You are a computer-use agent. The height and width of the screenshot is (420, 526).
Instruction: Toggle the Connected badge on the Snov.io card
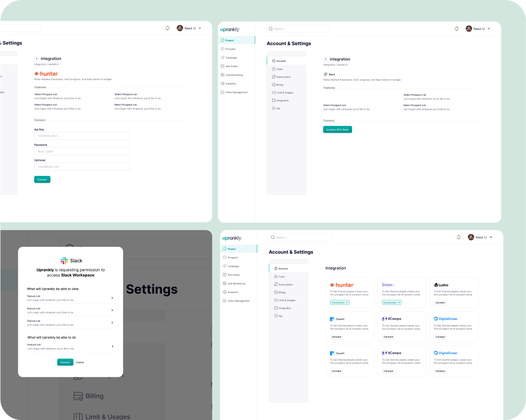tap(391, 302)
